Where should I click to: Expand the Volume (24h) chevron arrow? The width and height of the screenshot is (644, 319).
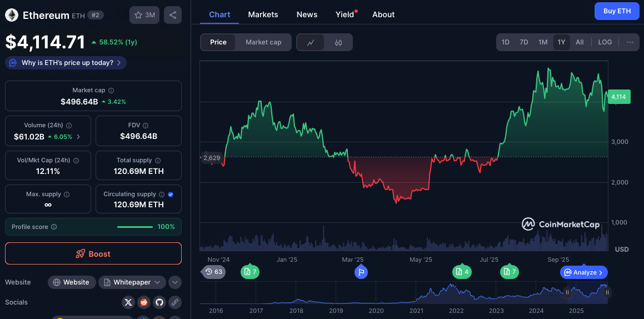pyautogui.click(x=78, y=137)
